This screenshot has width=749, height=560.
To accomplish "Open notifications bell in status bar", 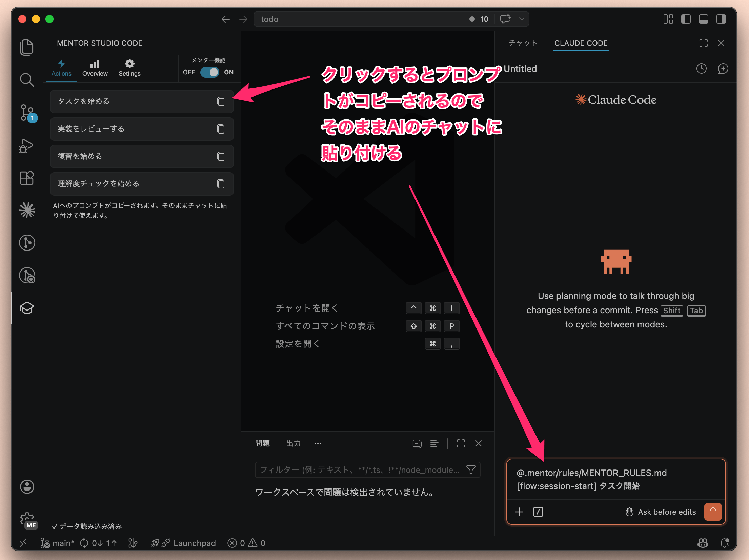I will 725,543.
